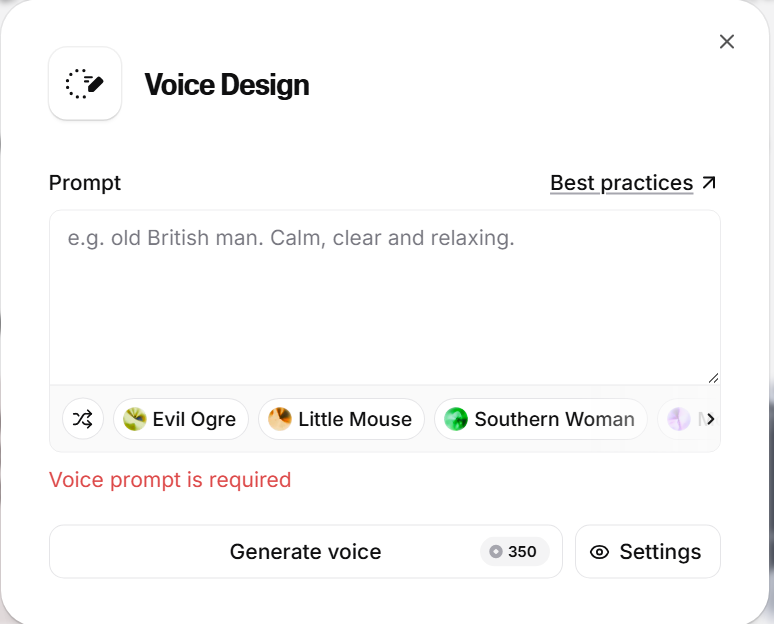
Task: Select the Southern Woman preset label
Action: tap(554, 419)
